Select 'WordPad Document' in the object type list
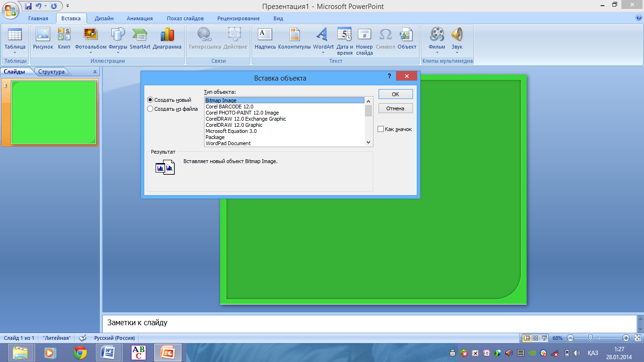The height and width of the screenshot is (362, 644). pyautogui.click(x=284, y=143)
